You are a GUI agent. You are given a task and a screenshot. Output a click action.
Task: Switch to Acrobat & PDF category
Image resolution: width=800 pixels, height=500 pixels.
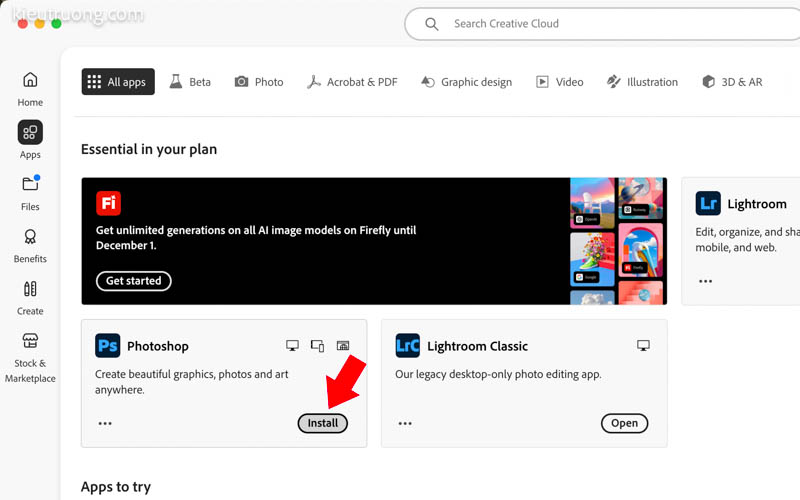pyautogui.click(x=352, y=82)
